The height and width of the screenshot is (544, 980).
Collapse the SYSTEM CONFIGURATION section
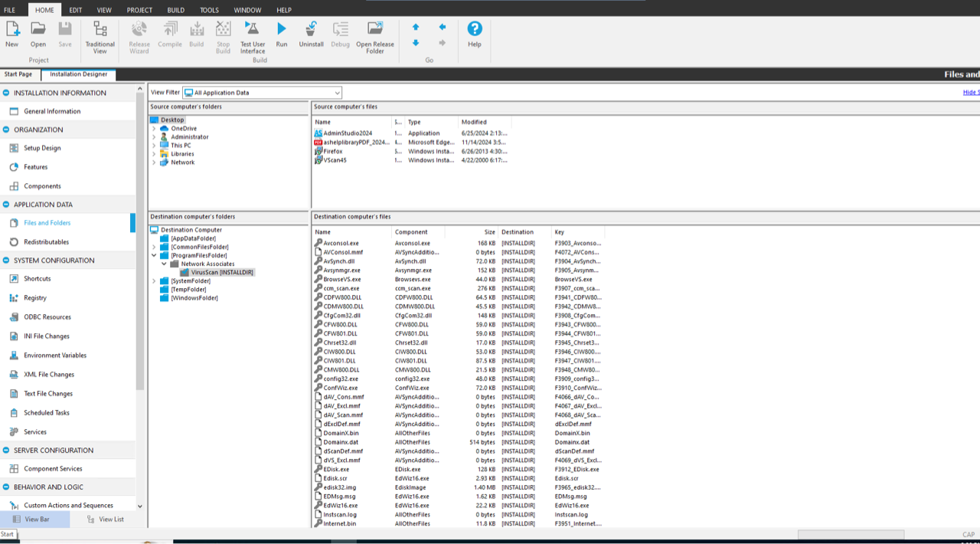point(7,261)
